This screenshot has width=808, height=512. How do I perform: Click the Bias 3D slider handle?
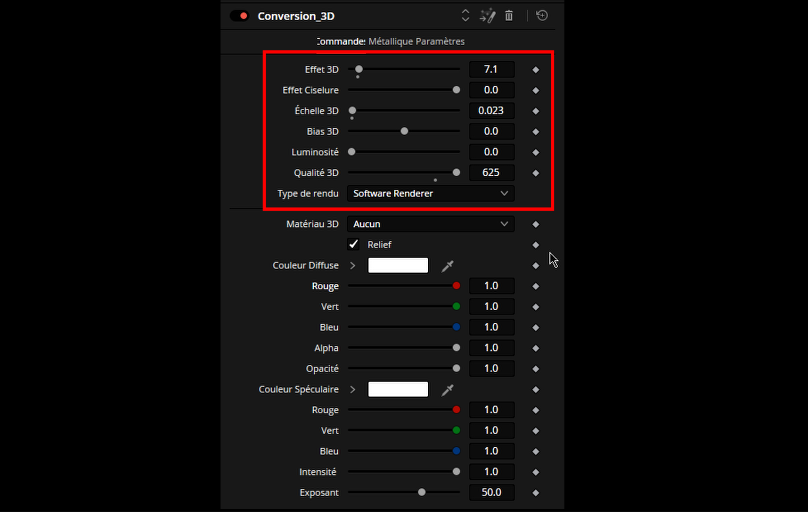click(404, 131)
